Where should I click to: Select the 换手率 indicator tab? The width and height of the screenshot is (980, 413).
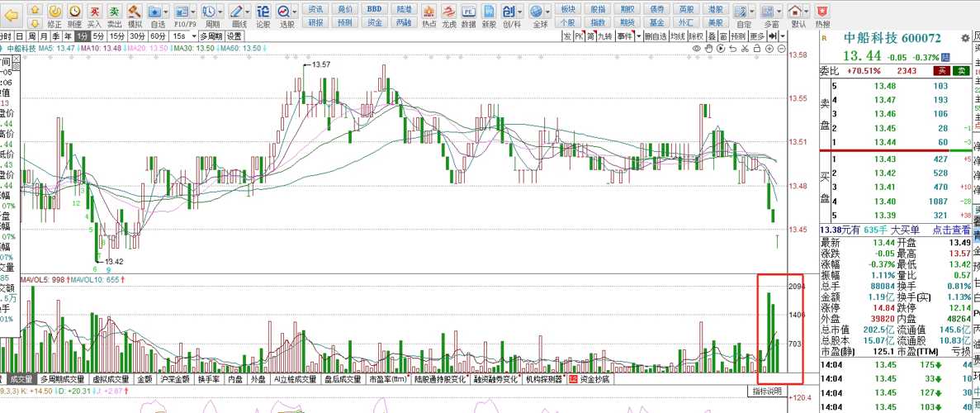(208, 380)
